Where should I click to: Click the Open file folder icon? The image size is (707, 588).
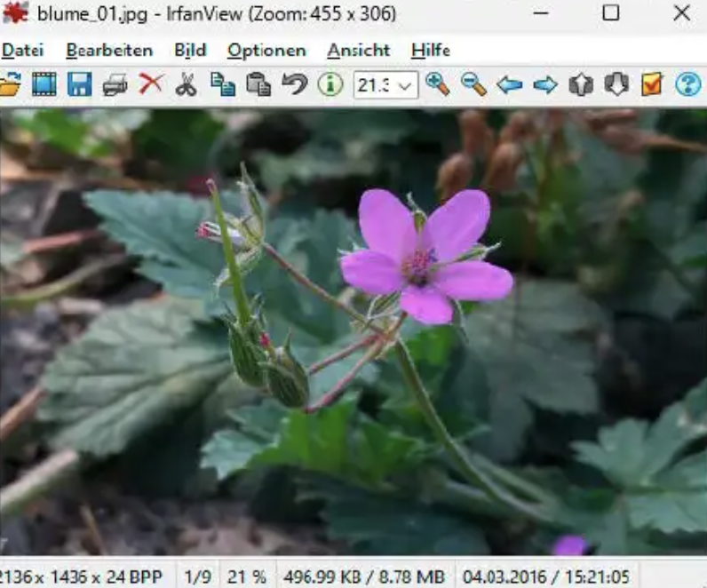point(9,85)
